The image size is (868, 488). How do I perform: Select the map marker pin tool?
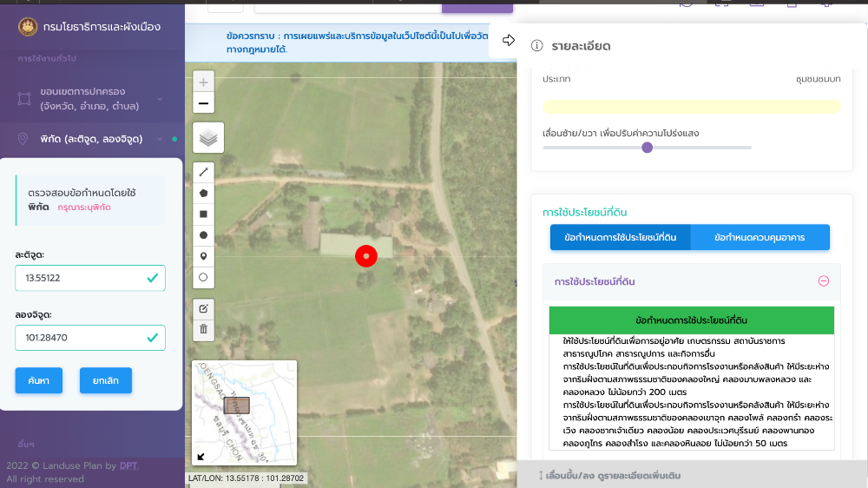(x=203, y=256)
